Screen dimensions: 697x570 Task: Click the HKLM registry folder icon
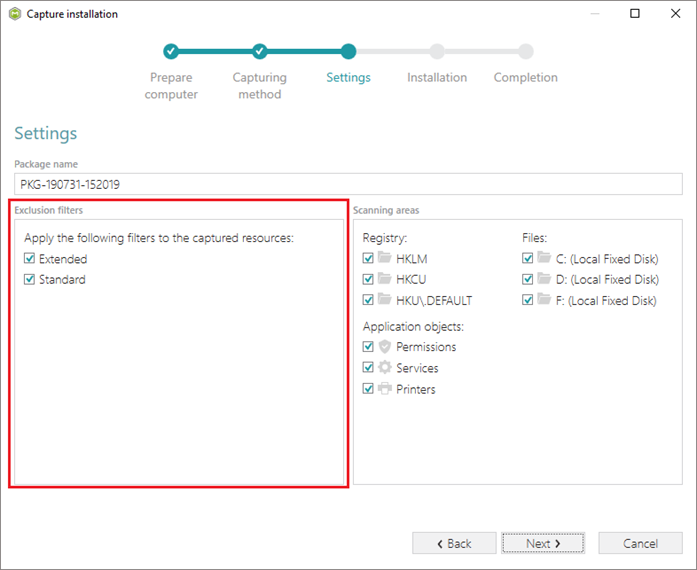tap(385, 257)
